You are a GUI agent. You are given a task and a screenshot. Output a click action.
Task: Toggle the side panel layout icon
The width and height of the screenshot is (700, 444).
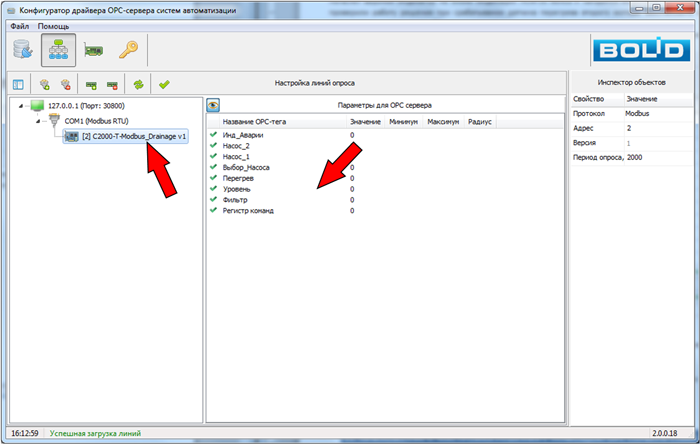(x=17, y=85)
